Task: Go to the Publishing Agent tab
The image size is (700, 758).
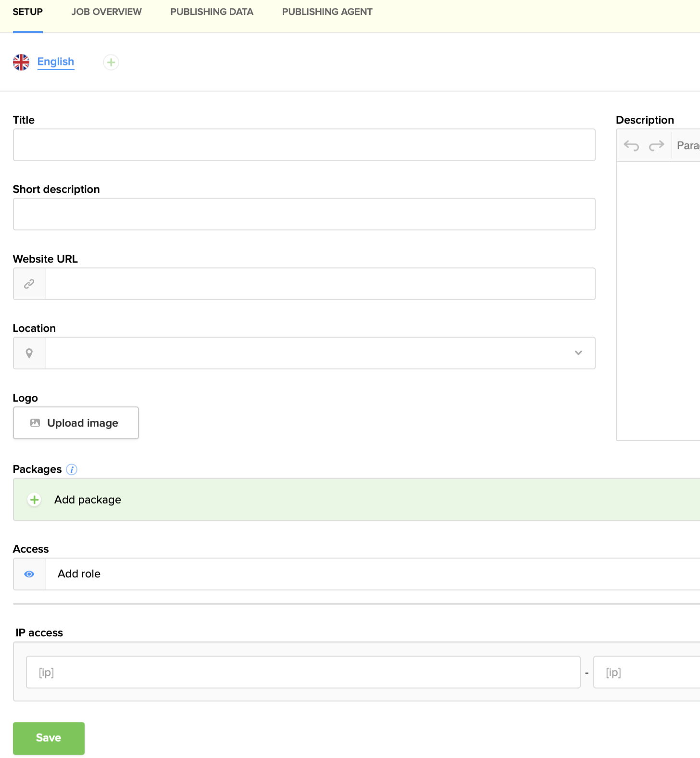Action: [x=327, y=12]
